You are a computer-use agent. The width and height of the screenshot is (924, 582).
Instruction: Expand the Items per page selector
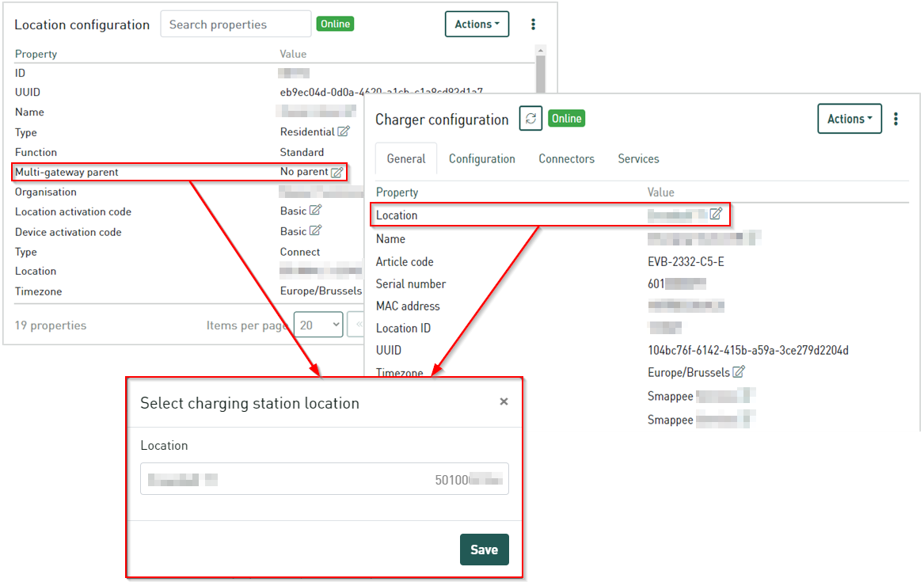tap(318, 325)
